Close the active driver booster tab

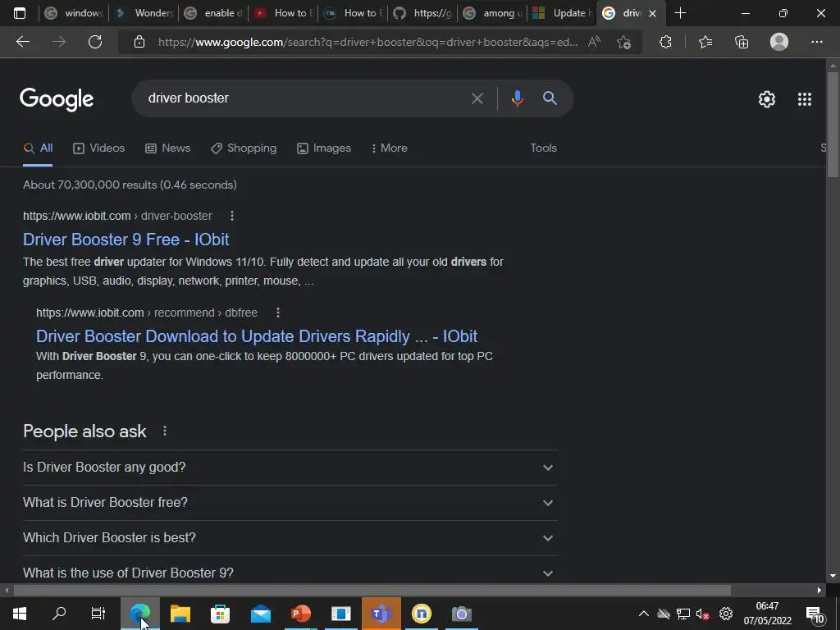point(652,14)
